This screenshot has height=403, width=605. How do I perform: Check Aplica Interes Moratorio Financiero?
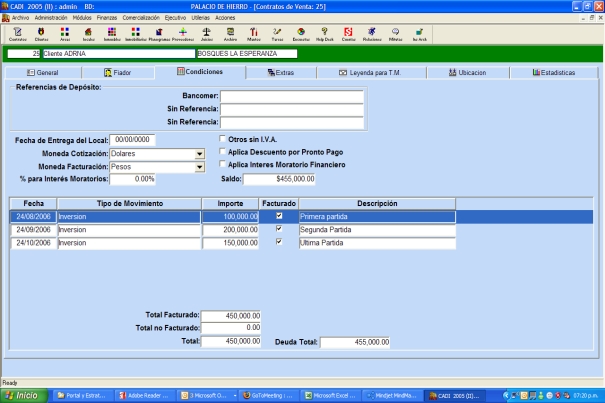[223, 164]
